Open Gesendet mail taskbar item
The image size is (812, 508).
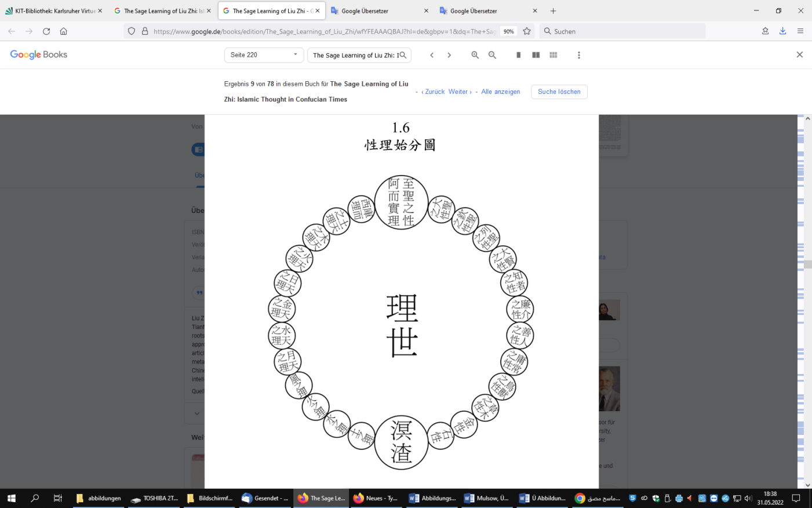265,498
